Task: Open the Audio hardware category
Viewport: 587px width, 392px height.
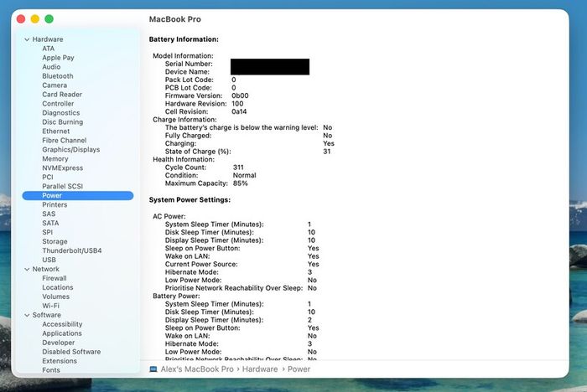Action: point(51,67)
